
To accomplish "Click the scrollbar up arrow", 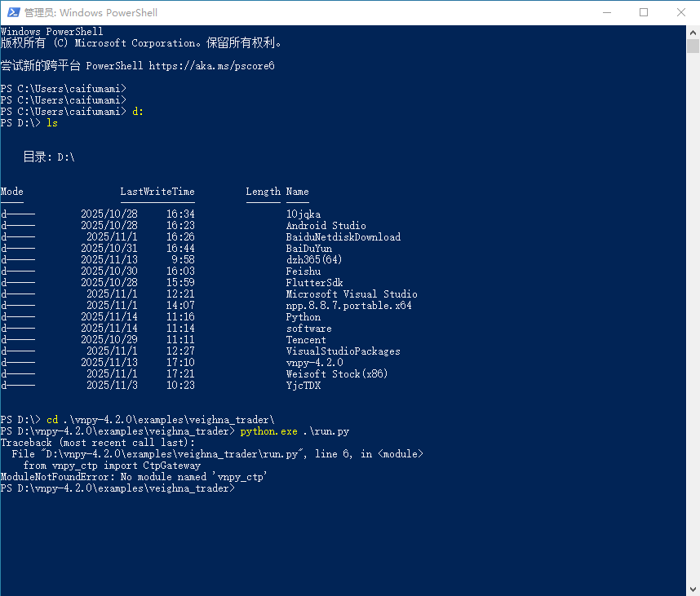I will point(693,32).
